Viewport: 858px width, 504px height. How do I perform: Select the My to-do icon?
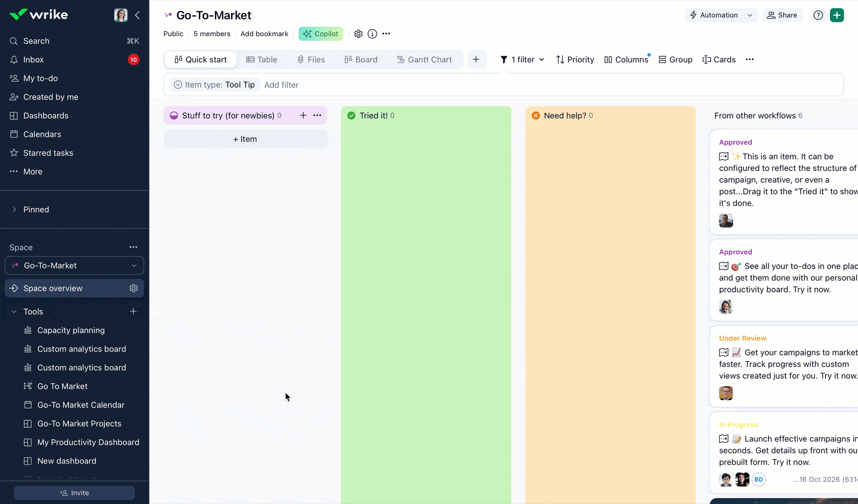(x=13, y=78)
